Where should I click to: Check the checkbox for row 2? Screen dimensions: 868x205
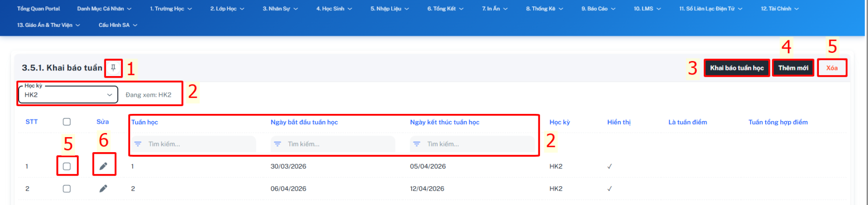pyautogui.click(x=67, y=188)
